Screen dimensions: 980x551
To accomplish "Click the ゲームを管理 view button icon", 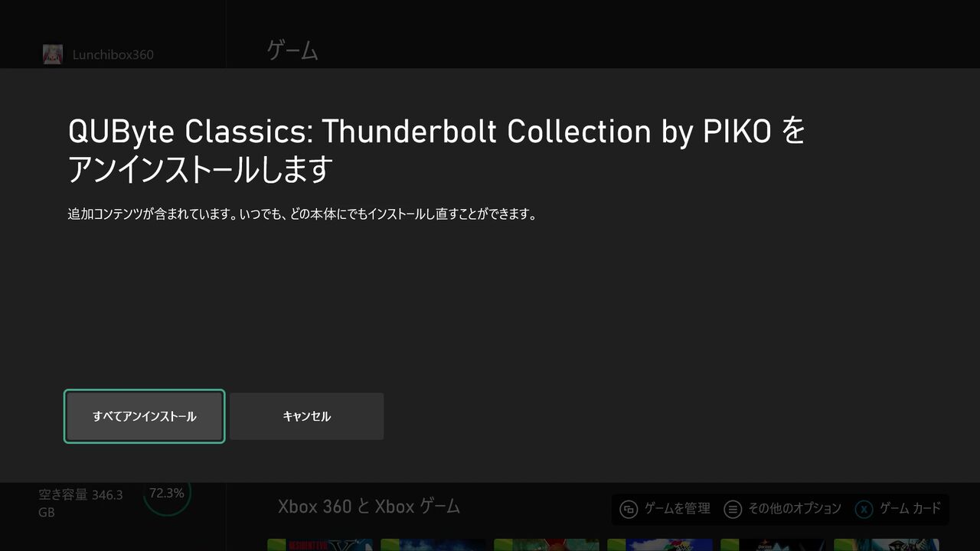I will pos(629,509).
